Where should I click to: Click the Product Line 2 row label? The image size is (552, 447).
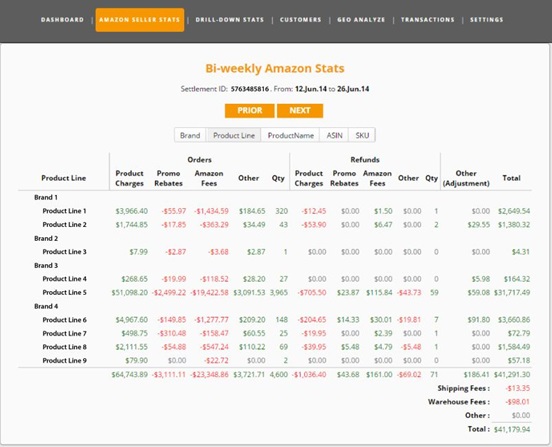(x=64, y=225)
